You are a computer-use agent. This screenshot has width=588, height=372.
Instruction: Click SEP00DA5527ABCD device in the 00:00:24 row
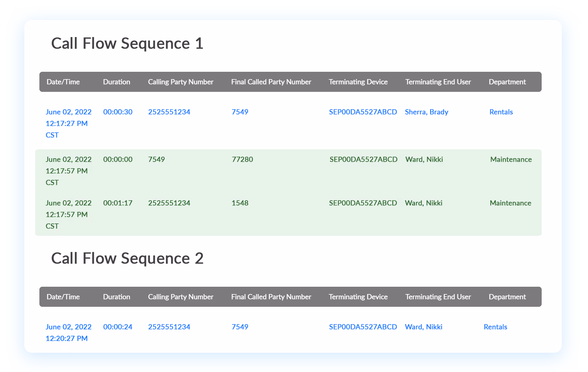(x=363, y=327)
